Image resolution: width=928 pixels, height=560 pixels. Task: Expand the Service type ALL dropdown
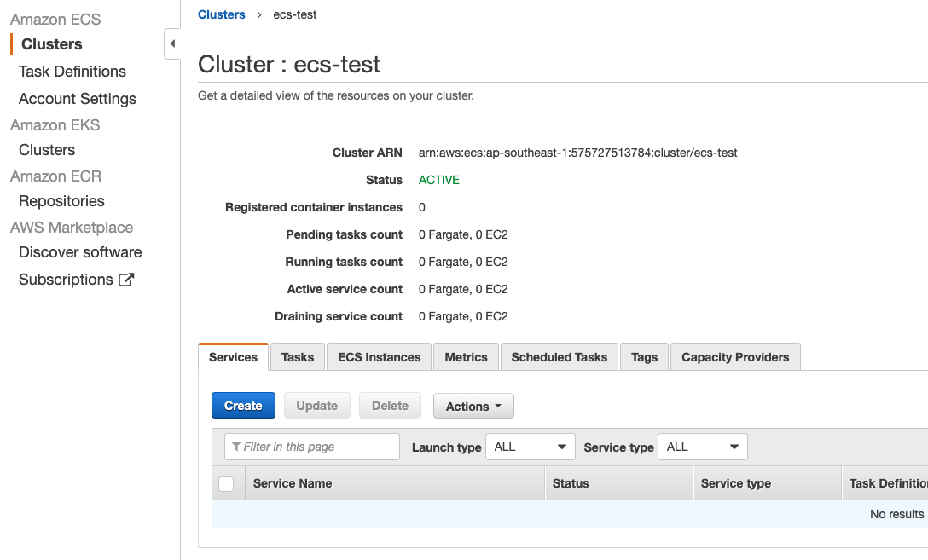(702, 446)
